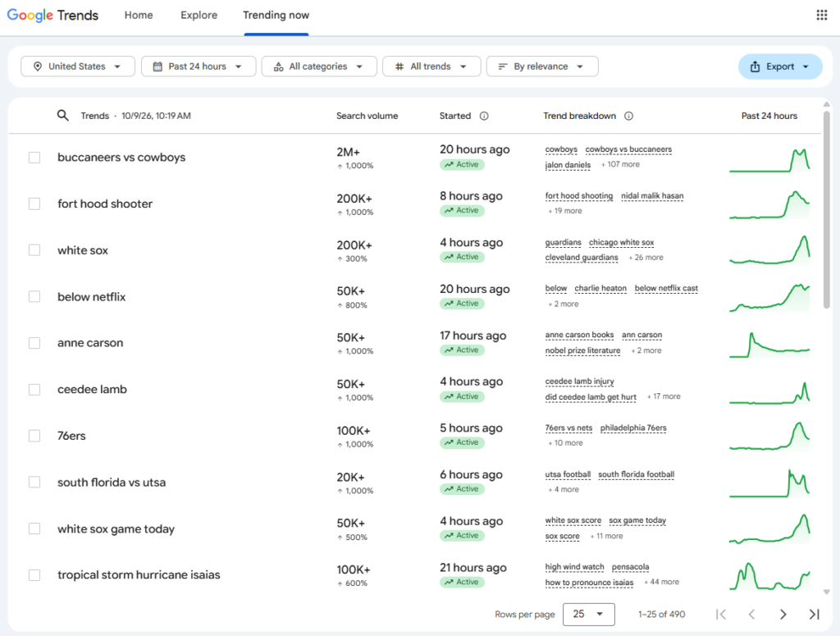This screenshot has height=636, width=840.
Task: Show the + 107 more breakdown terms
Action: (620, 164)
